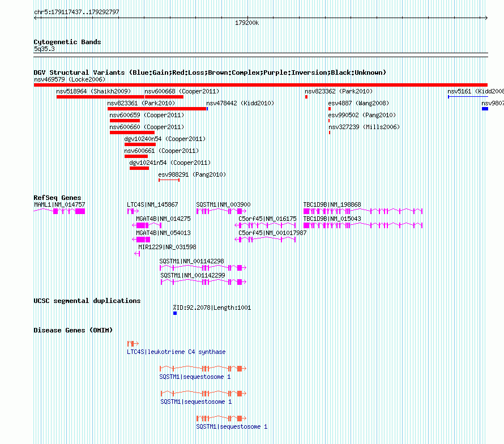This screenshot has height=444, width=504.
Task: Select esv988291 (Pang2010) variant
Action: tap(192, 174)
